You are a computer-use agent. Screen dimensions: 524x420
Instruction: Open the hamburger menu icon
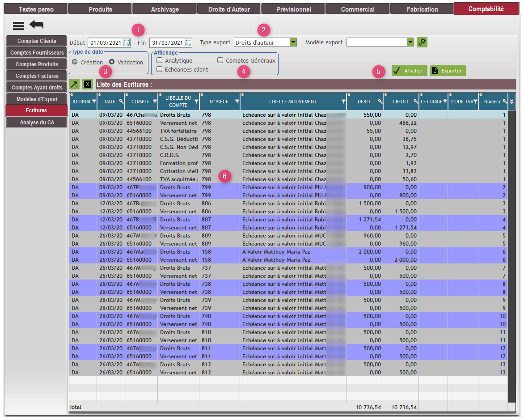pos(18,26)
